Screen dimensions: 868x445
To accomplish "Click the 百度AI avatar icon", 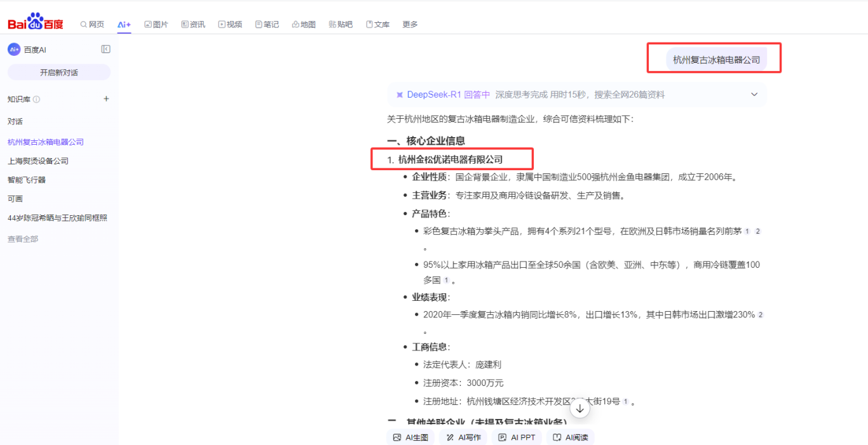I will [14, 50].
